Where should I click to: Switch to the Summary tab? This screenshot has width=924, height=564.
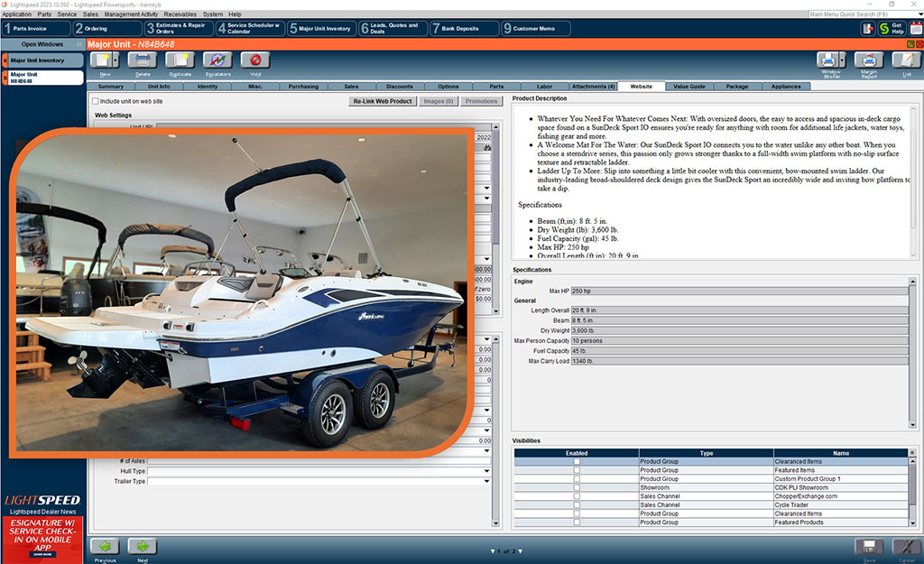pyautogui.click(x=110, y=87)
